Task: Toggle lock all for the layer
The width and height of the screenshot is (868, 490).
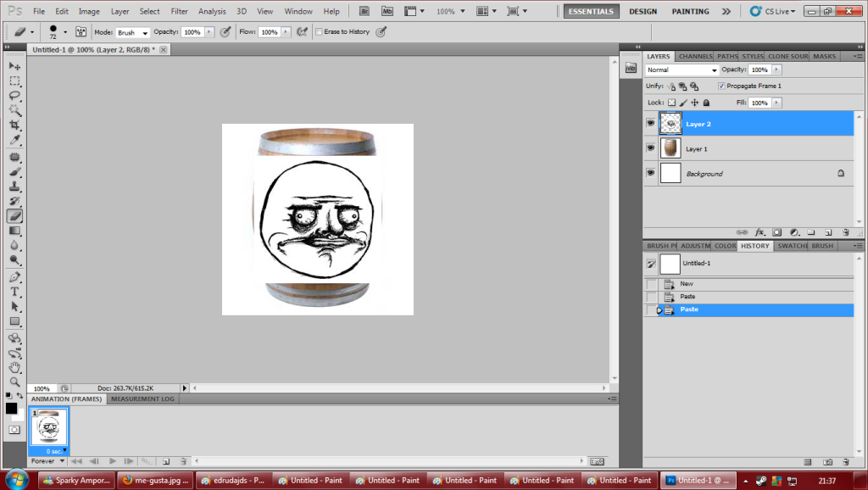Action: tap(706, 103)
